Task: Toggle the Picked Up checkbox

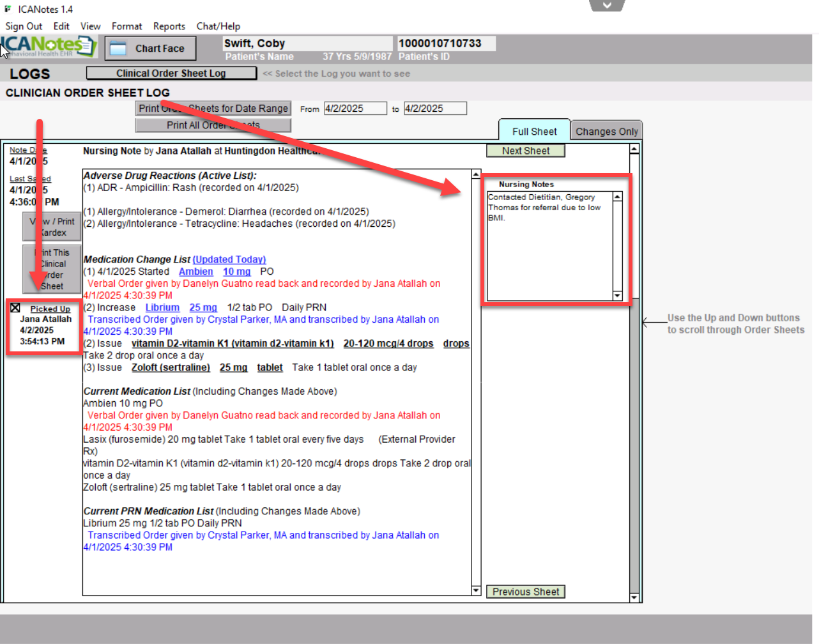Action: tap(15, 308)
